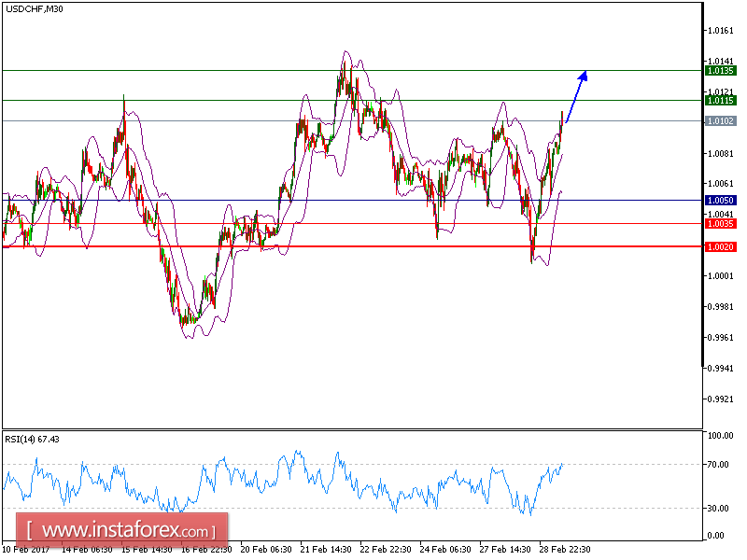Click the 21 Feb 14:30 axis timestamp

326,550
